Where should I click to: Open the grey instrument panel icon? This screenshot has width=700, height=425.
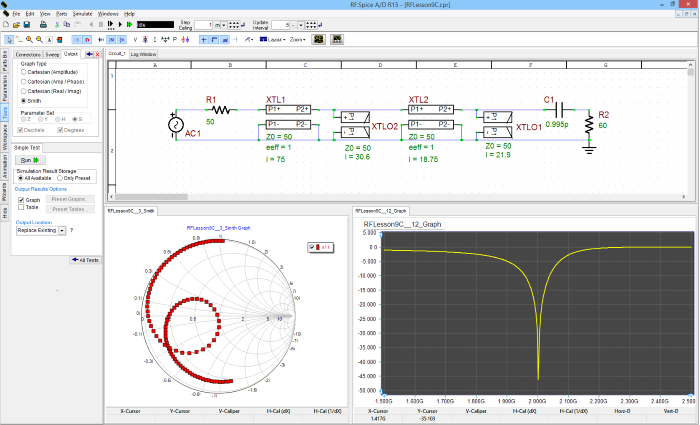337,39
